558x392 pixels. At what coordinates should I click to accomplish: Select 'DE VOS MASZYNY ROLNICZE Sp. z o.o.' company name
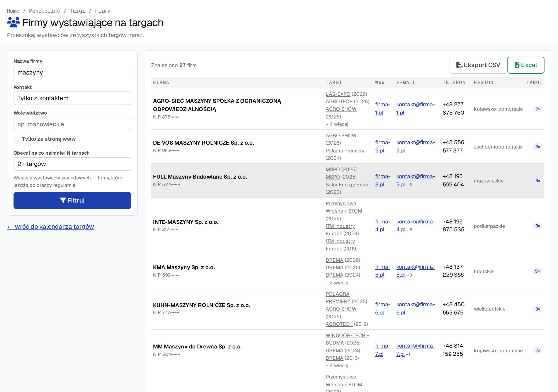click(203, 143)
